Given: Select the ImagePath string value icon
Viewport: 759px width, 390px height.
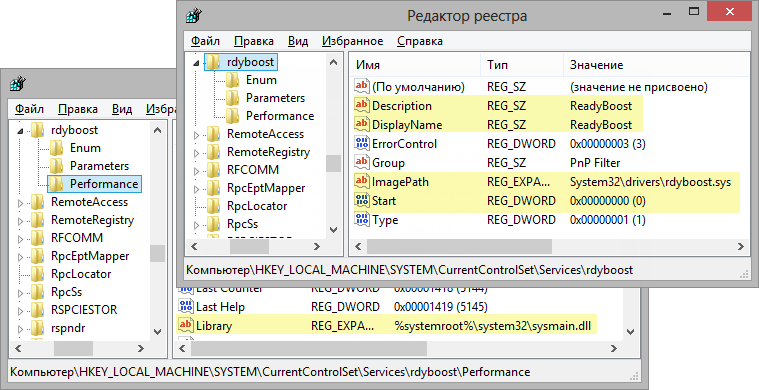Looking at the screenshot, I should tap(362, 181).
